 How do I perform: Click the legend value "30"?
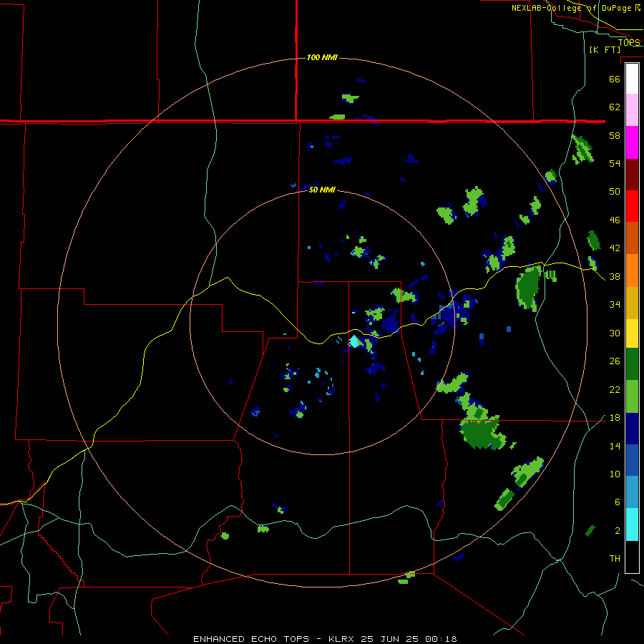[615, 333]
